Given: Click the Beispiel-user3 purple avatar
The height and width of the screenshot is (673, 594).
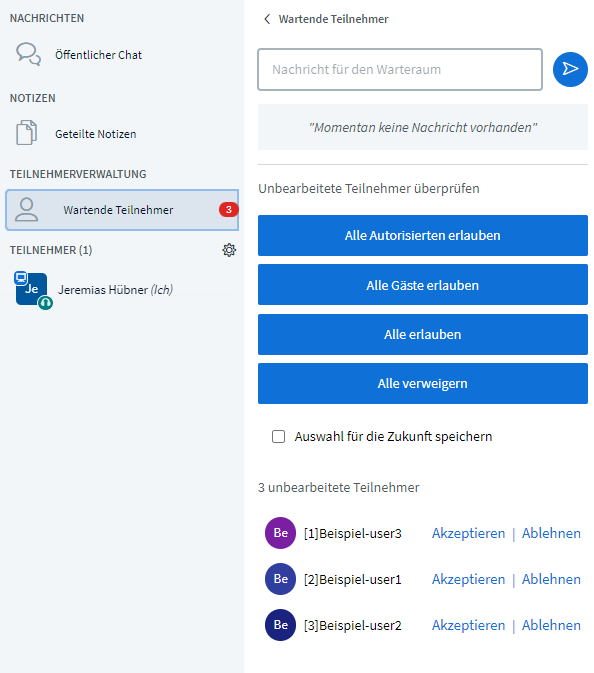Looking at the screenshot, I should (280, 533).
